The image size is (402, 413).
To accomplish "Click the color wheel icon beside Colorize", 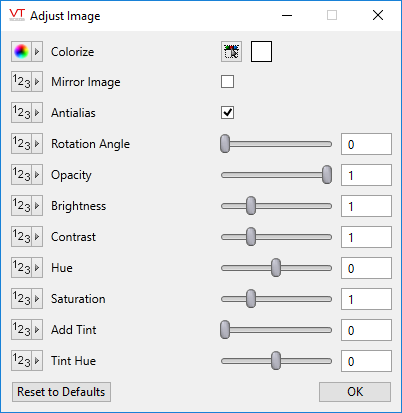I will pyautogui.click(x=21, y=52).
